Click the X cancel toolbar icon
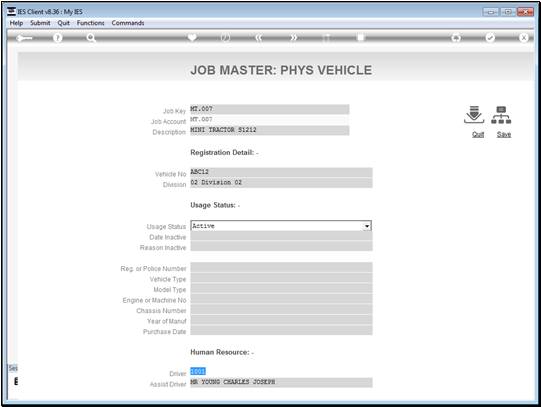541x407 pixels. point(523,38)
